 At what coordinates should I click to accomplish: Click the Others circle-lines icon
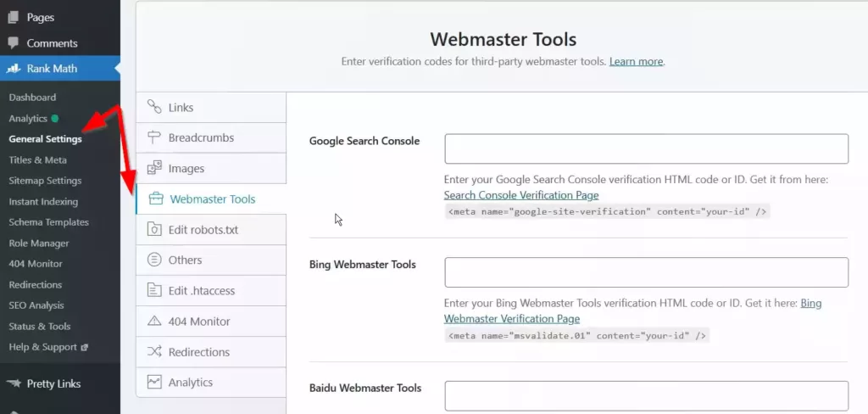click(x=154, y=260)
